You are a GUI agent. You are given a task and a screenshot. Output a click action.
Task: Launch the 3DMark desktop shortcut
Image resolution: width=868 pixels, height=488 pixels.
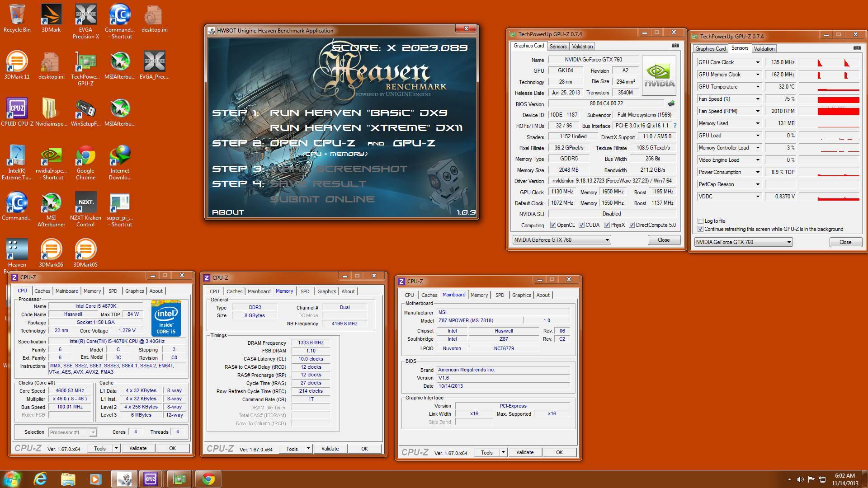[51, 19]
